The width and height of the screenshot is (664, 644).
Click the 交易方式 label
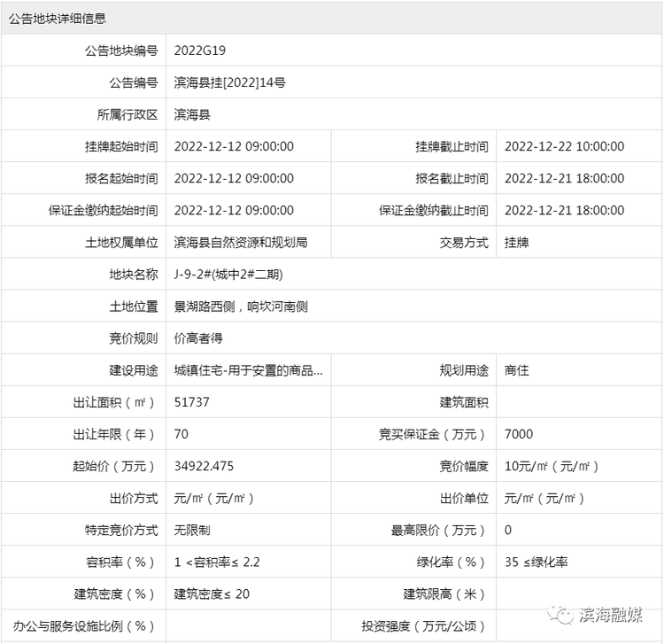(x=464, y=243)
